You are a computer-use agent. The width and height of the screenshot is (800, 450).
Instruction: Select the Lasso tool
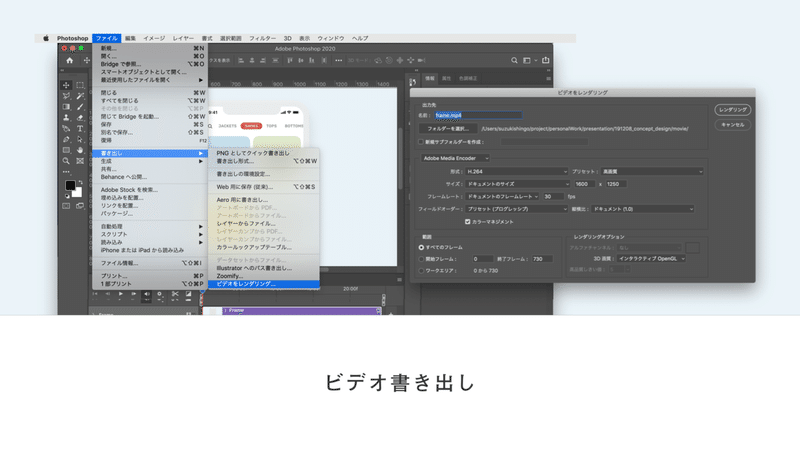pyautogui.click(x=66, y=96)
